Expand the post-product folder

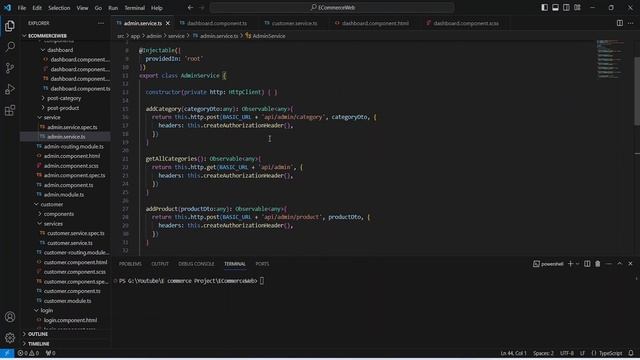(63, 108)
